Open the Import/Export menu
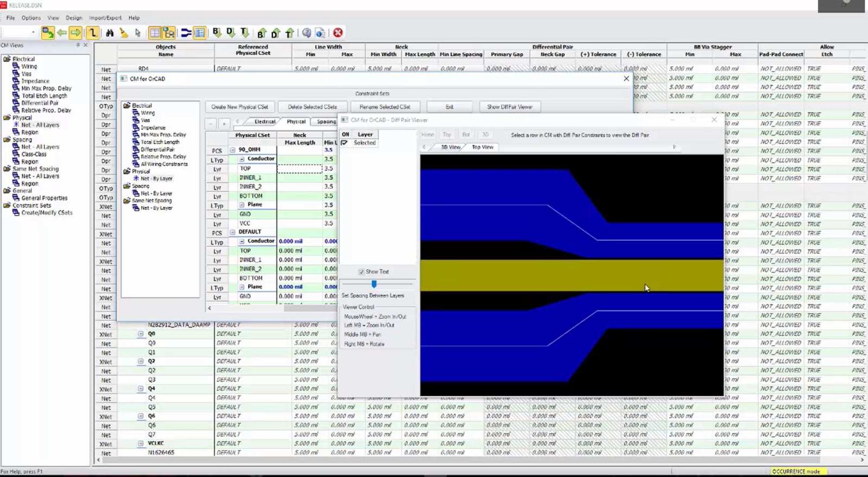Viewport: 868px width, 477px height. coord(105,18)
